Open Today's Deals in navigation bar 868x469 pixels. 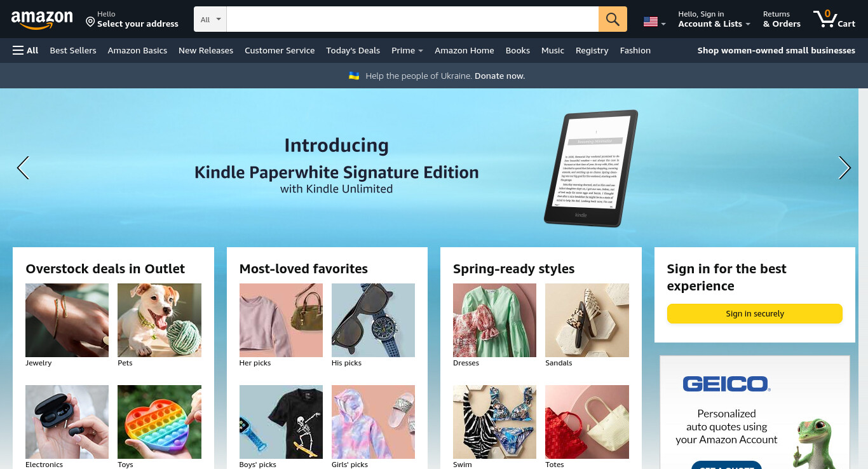tap(353, 50)
